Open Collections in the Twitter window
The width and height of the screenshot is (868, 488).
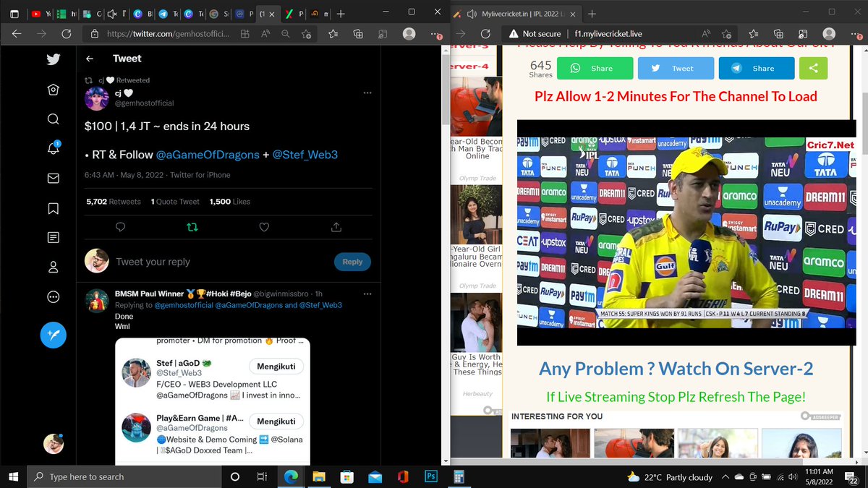point(358,34)
